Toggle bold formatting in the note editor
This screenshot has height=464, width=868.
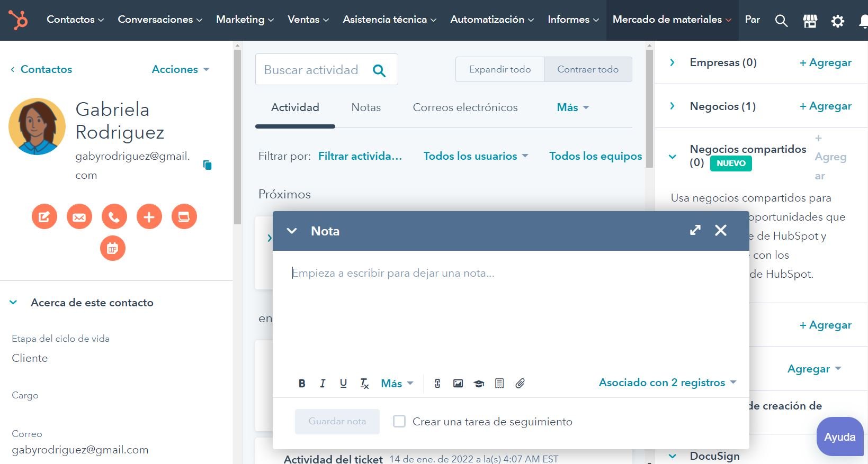[302, 384]
